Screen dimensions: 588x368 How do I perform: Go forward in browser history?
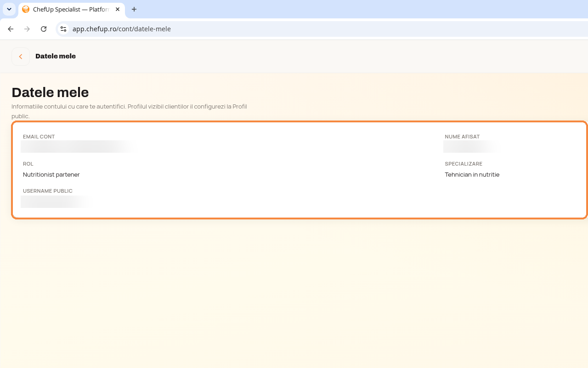click(x=27, y=29)
